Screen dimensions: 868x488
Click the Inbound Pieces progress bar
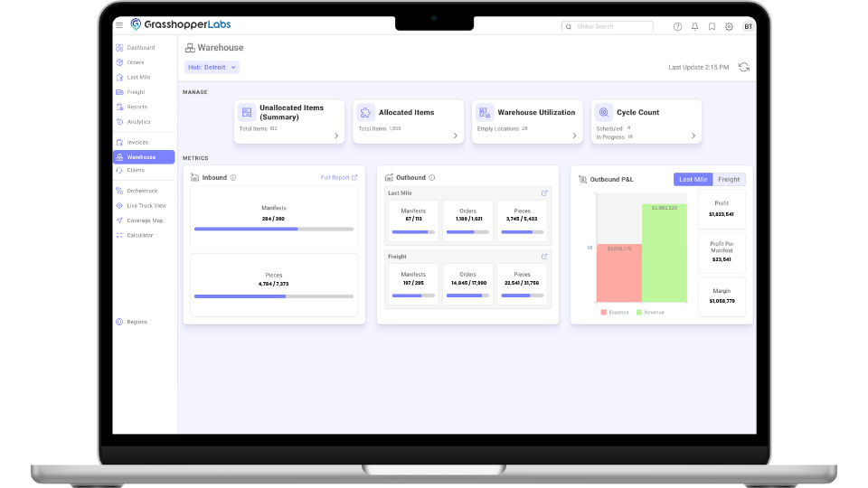click(x=274, y=296)
